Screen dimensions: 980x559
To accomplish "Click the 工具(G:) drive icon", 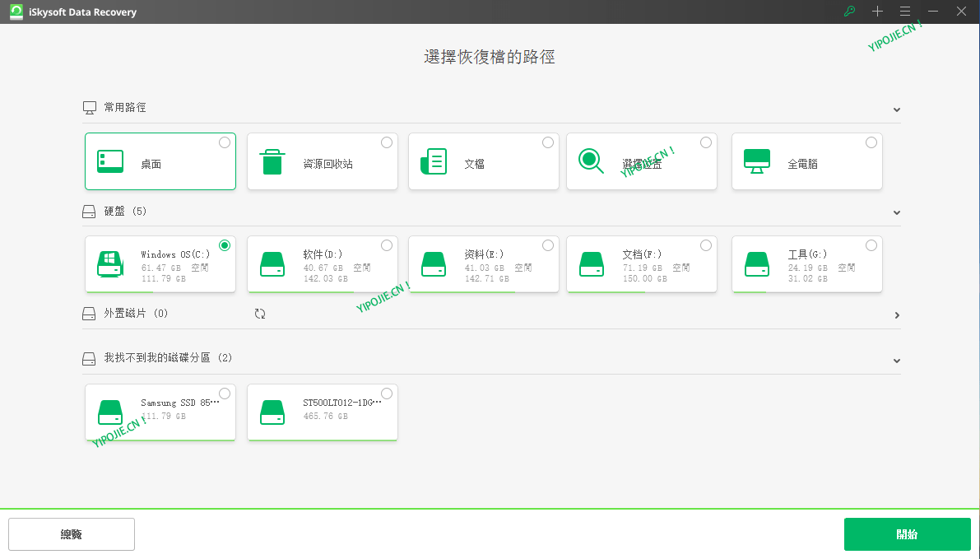I will (x=757, y=263).
